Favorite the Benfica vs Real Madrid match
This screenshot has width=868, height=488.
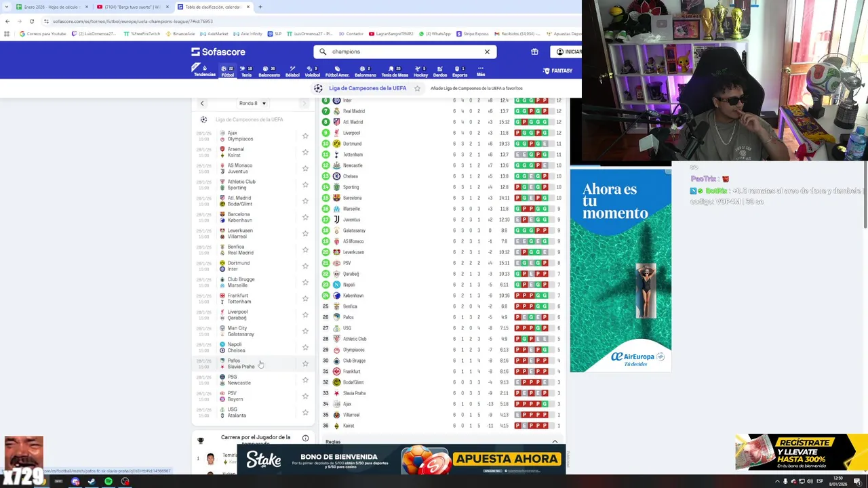click(305, 249)
